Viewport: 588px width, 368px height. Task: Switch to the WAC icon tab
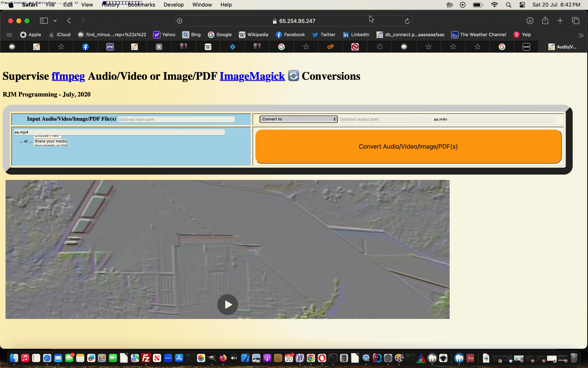[x=526, y=47]
